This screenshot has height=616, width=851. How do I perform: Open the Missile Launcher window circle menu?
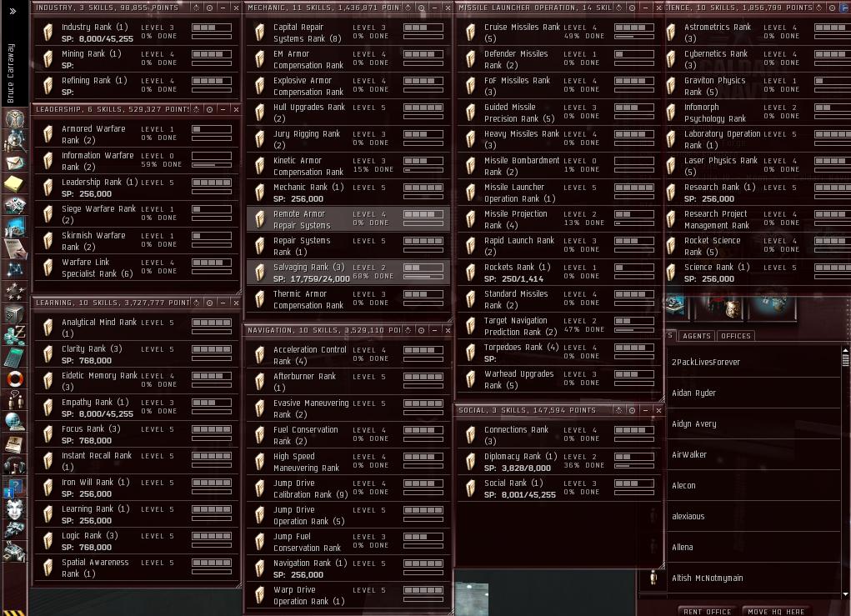pos(632,8)
